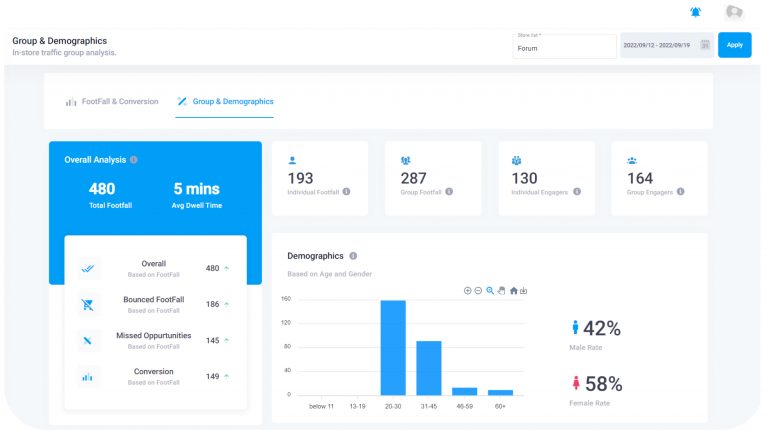Click the info icon on Group Footfall card

[449, 191]
